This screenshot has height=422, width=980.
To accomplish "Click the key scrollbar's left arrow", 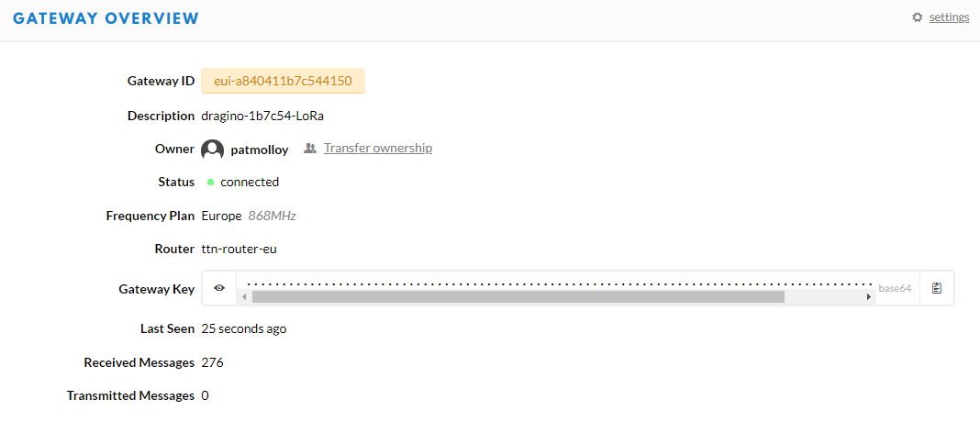I will (x=244, y=297).
